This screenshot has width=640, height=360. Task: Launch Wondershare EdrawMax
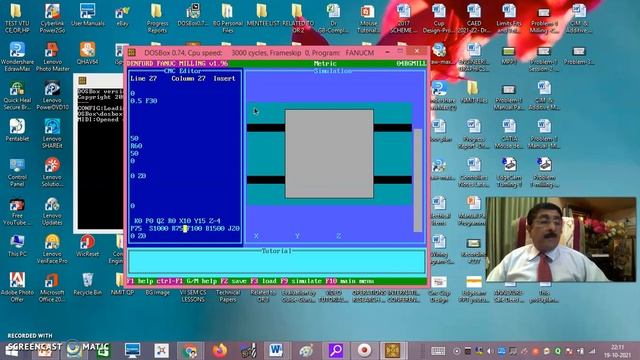(x=17, y=56)
